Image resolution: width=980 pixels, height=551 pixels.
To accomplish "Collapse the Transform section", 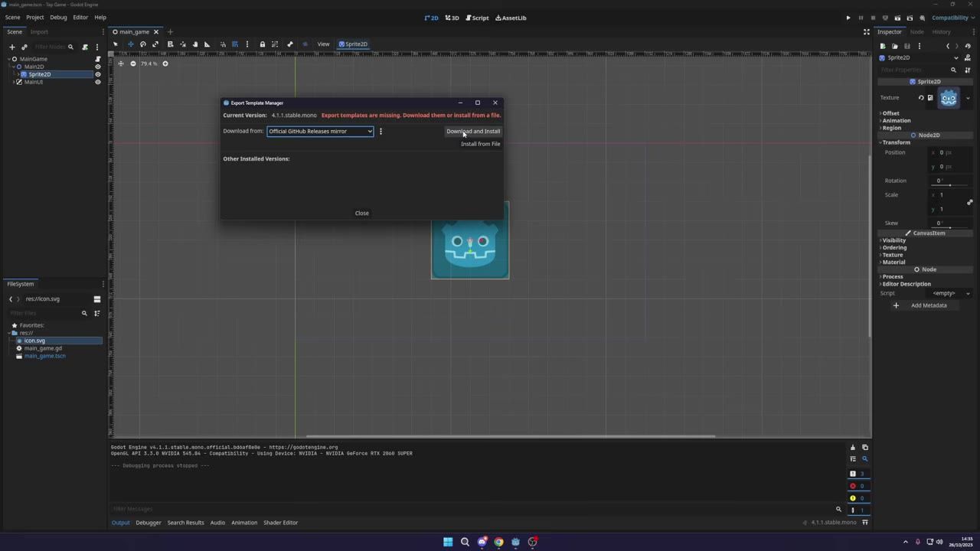I will (x=896, y=142).
